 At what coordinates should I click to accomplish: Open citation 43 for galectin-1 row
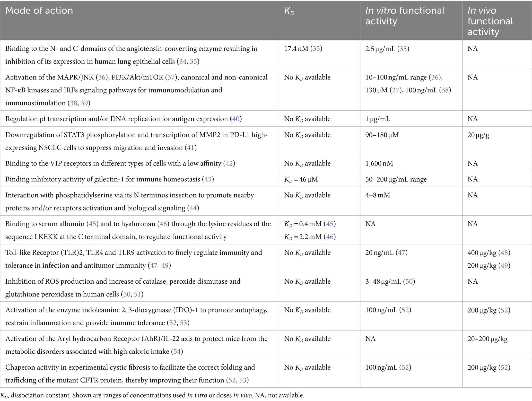pyautogui.click(x=208, y=179)
